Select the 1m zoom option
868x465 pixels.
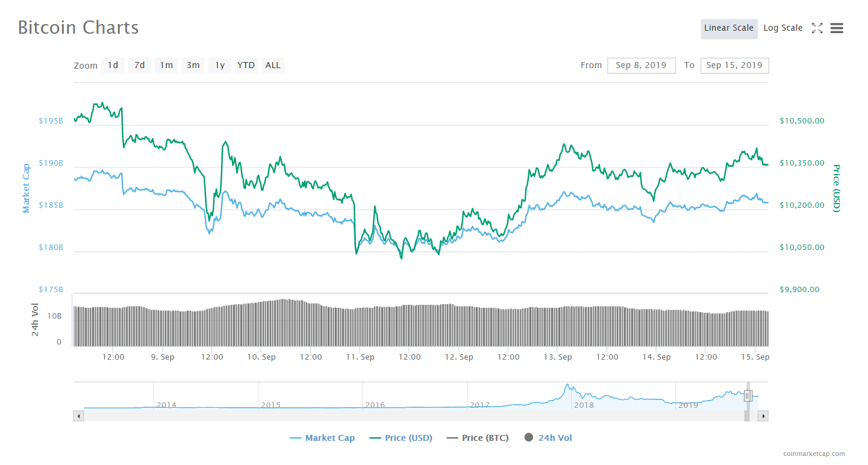point(166,65)
